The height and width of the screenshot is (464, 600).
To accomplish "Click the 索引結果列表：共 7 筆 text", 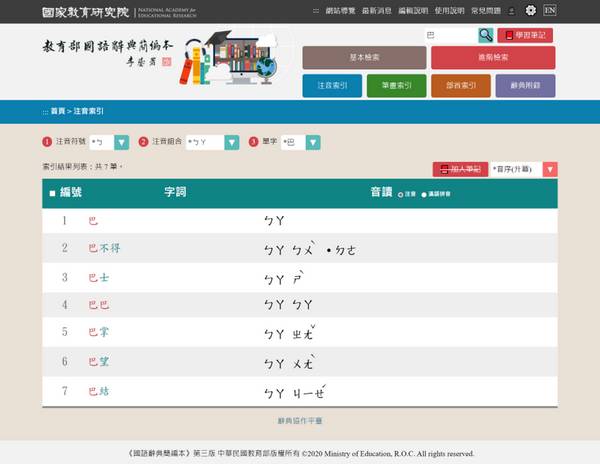I will tap(82, 166).
